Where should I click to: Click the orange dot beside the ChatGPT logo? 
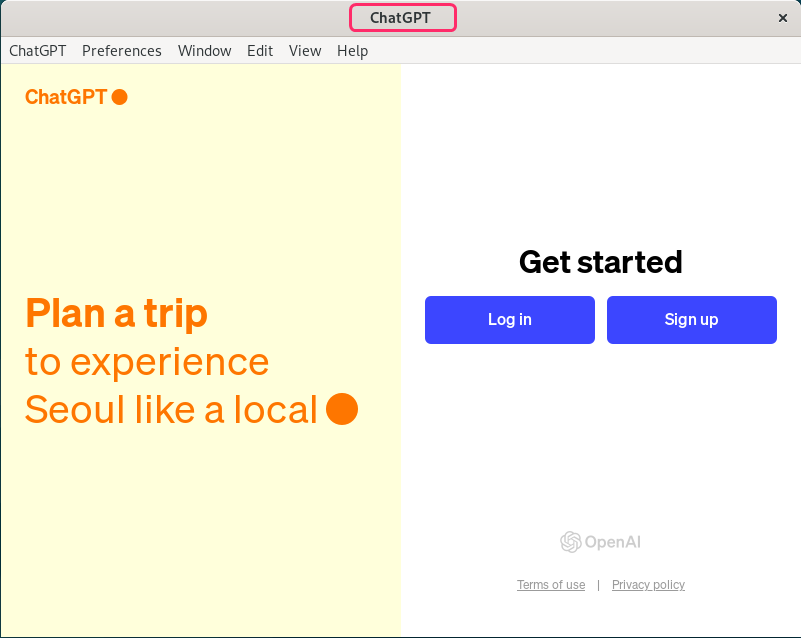[x=119, y=97]
